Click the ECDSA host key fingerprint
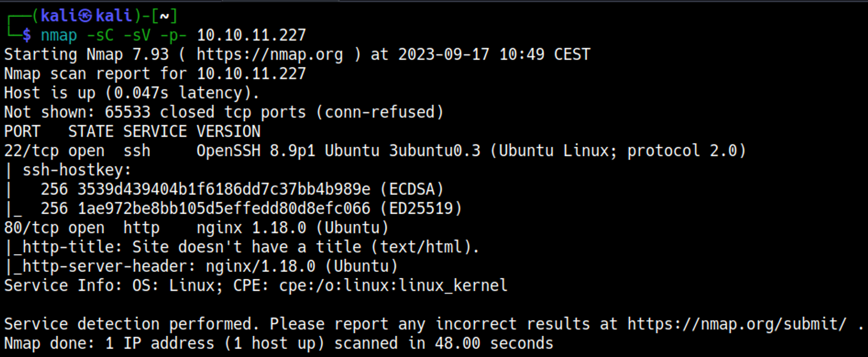Image resolution: width=868 pixels, height=357 pixels. [x=224, y=189]
